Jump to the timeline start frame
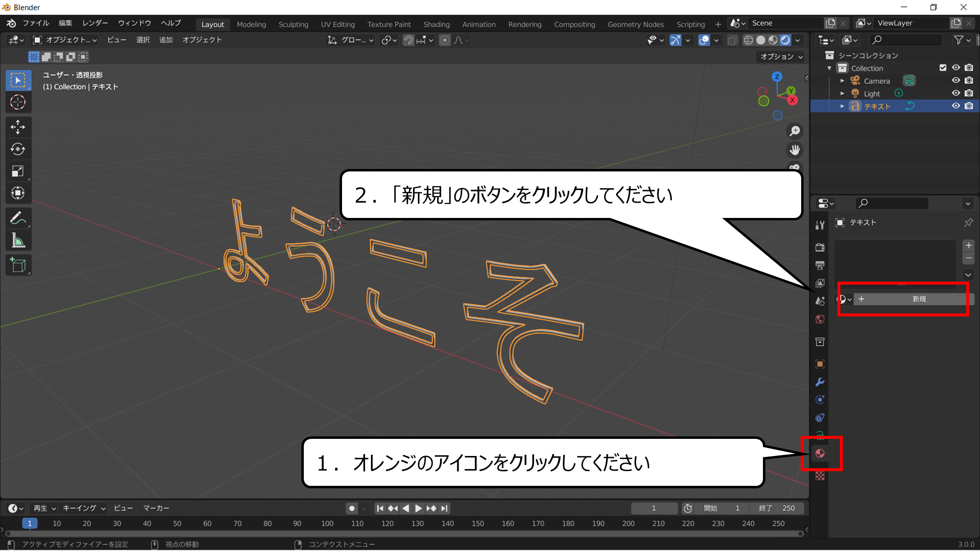Viewport: 980px width, 551px height. 380,508
